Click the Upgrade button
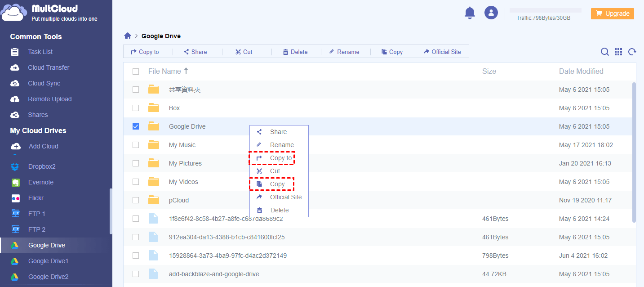Image resolution: width=644 pixels, height=287 pixels. (613, 13)
